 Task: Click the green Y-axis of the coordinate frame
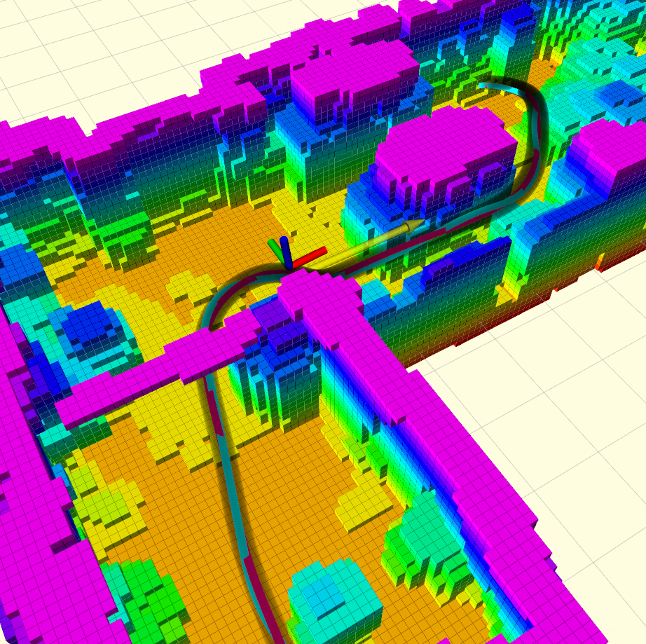(x=275, y=249)
